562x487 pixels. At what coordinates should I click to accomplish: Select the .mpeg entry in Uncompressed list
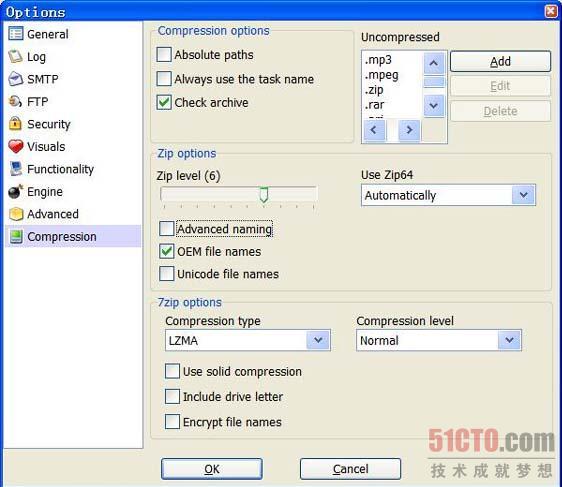click(381, 75)
